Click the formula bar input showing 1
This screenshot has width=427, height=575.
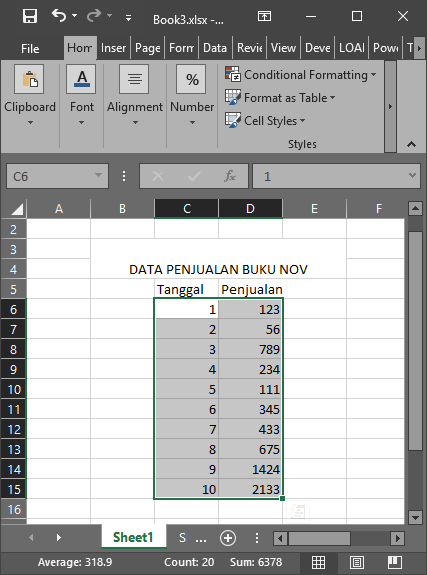coord(330,176)
